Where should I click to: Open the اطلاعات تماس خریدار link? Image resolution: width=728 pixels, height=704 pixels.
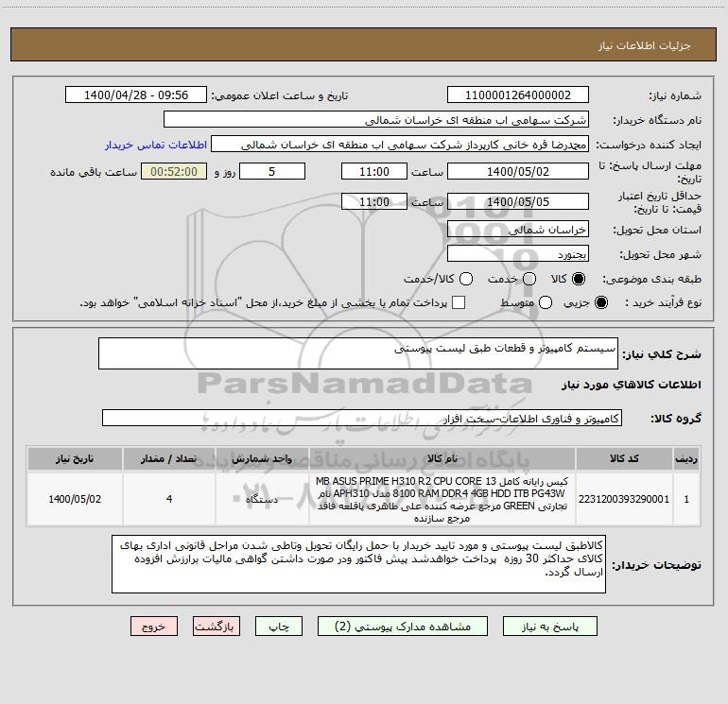coord(156,145)
